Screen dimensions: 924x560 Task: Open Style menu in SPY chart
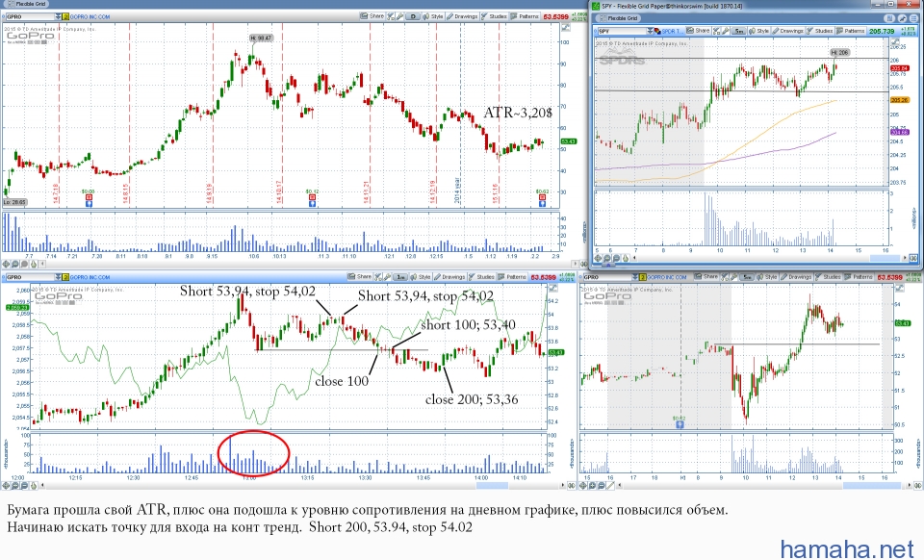[759, 31]
